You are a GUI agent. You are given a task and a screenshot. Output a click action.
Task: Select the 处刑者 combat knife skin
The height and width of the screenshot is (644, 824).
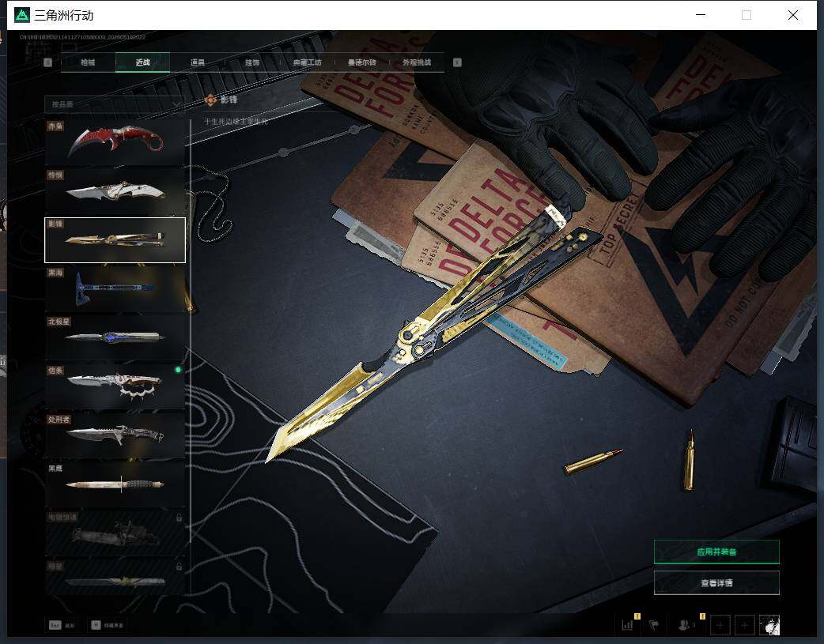tap(115, 435)
